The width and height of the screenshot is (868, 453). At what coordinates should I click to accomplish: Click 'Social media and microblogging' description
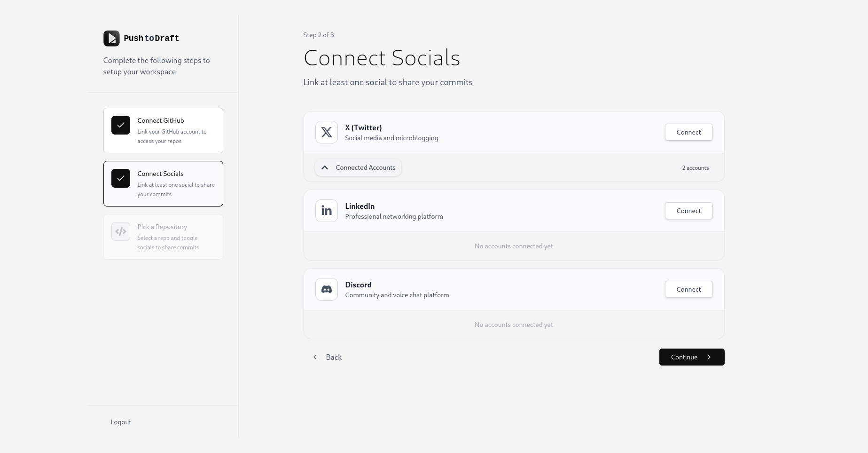pos(391,138)
